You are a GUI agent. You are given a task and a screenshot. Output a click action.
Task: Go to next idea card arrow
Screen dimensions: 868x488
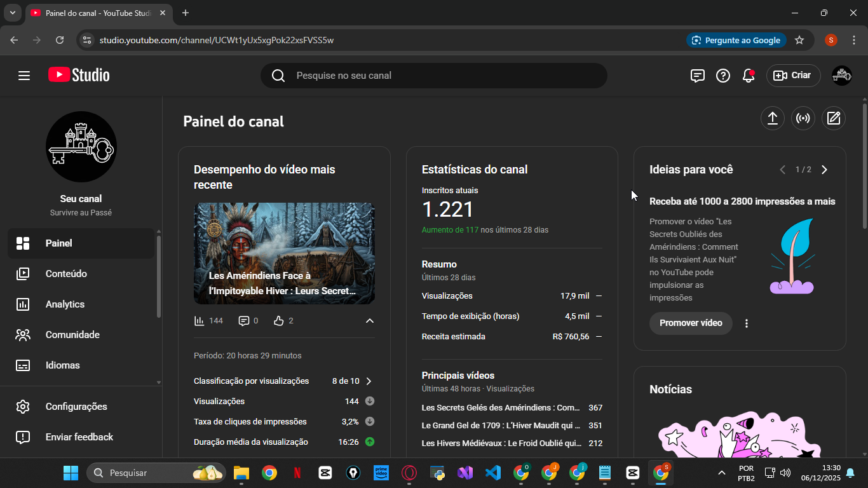point(824,170)
